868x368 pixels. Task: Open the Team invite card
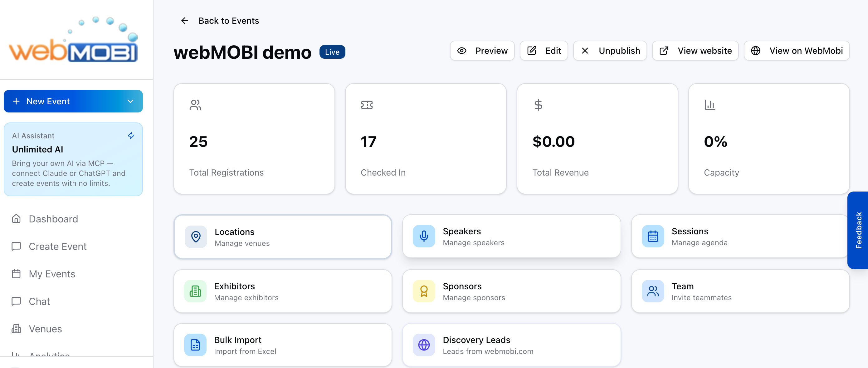click(740, 291)
